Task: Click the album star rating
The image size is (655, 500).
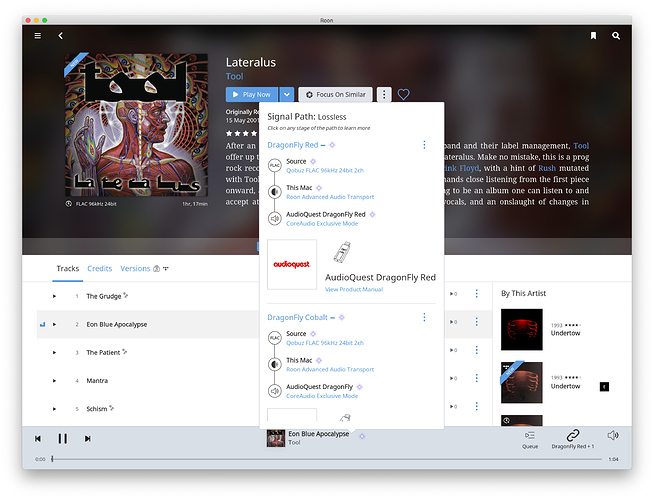Action: 241,134
